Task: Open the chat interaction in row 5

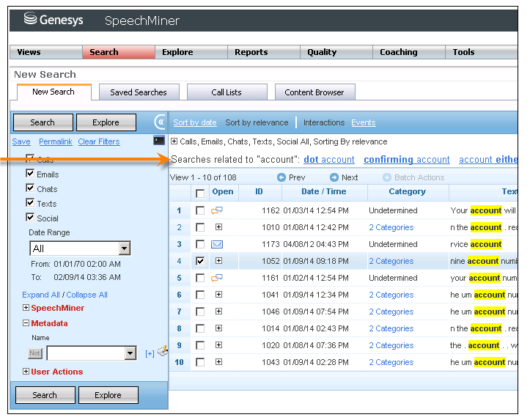Action: coord(217,279)
